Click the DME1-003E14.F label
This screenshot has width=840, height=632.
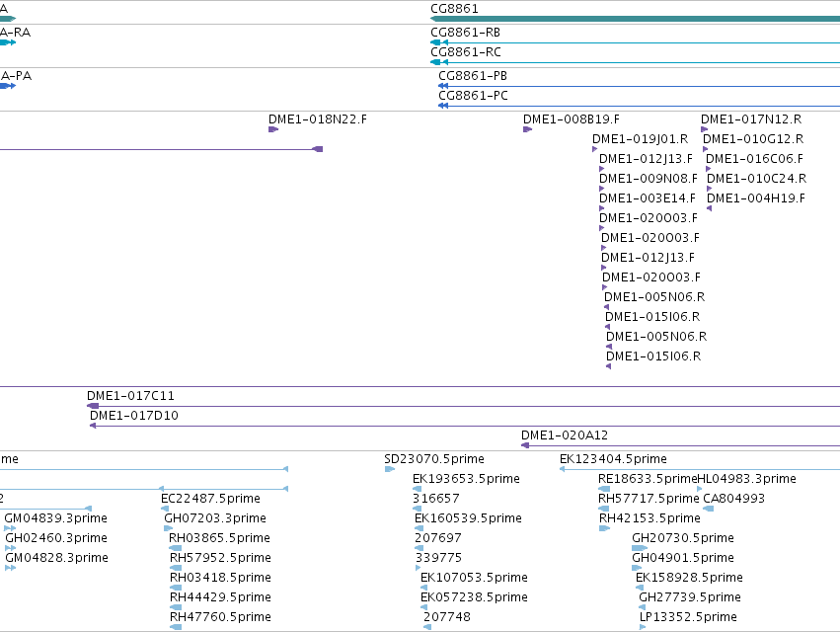coord(648,198)
